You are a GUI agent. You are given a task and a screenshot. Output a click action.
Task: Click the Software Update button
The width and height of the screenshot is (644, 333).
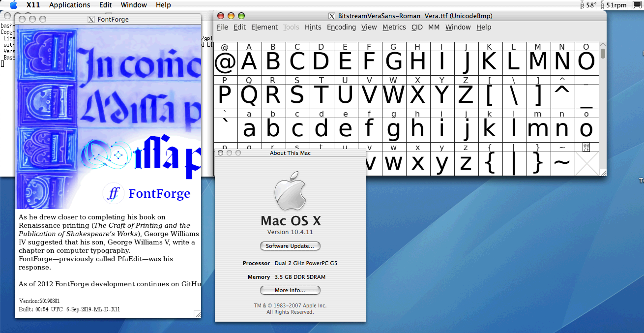pos(290,246)
